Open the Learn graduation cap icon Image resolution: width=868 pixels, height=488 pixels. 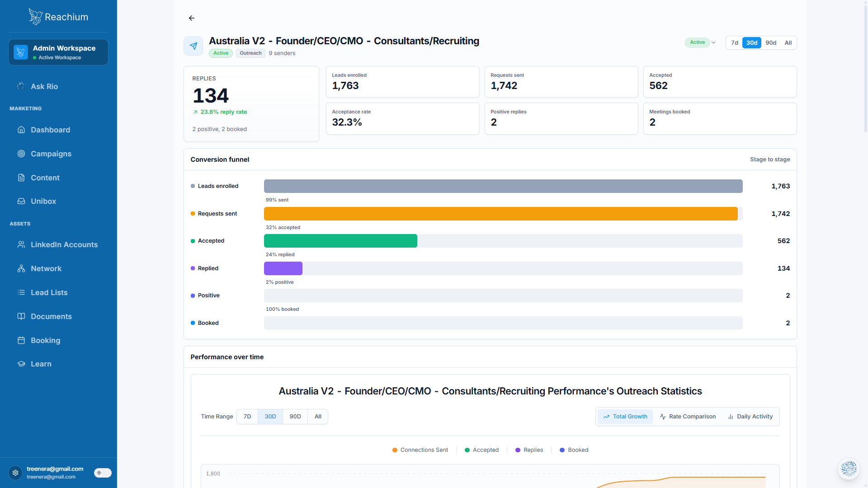pos(21,364)
